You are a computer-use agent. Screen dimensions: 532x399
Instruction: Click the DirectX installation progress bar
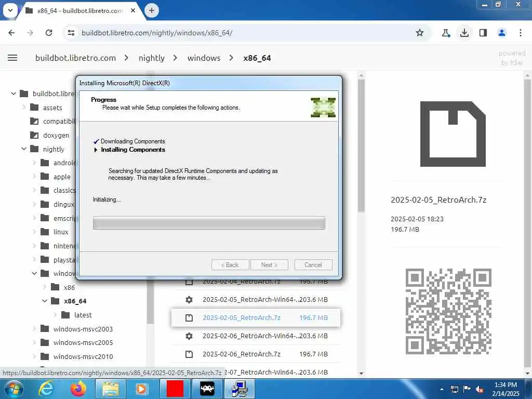[x=209, y=223]
